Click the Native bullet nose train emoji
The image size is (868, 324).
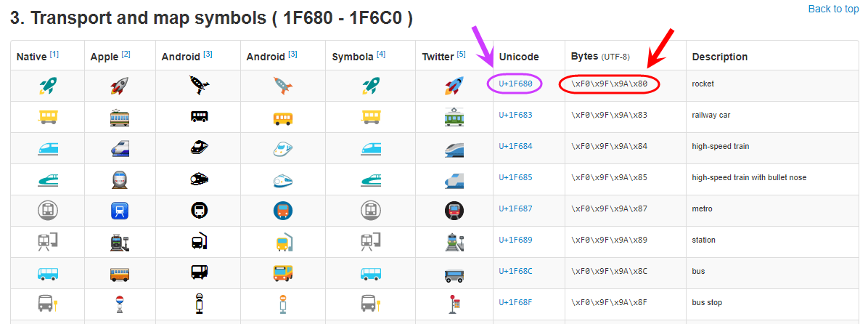tap(48, 179)
